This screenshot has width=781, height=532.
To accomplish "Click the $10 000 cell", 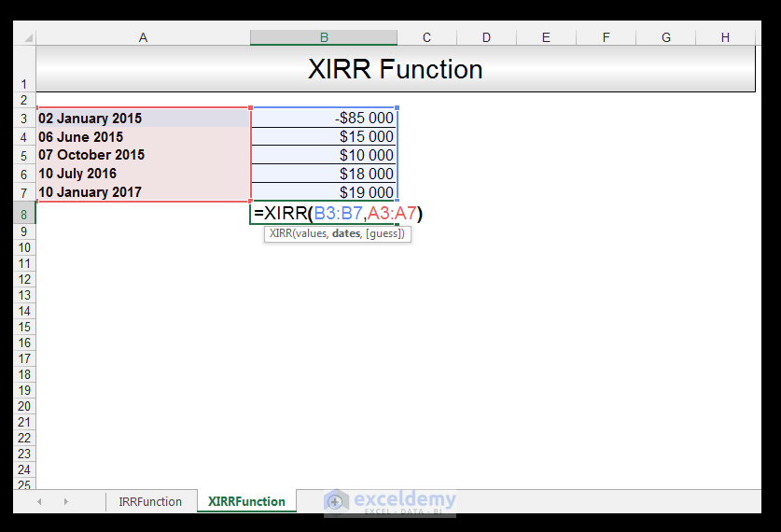I will click(324, 155).
